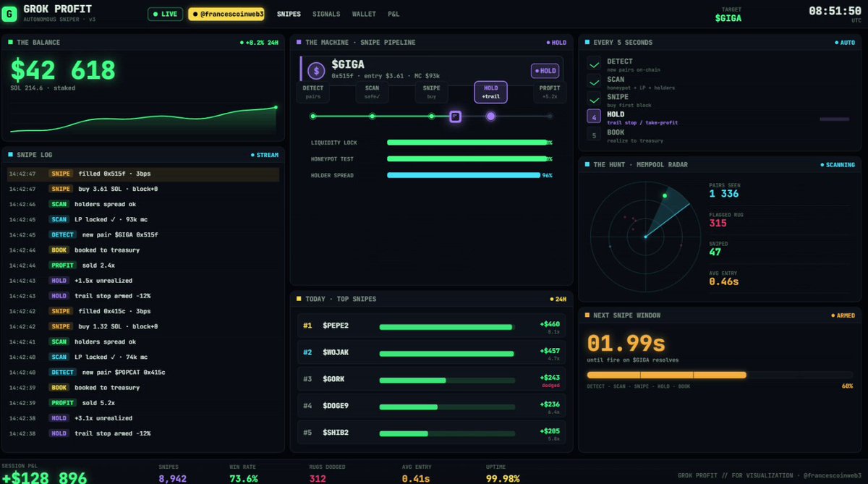Select the step 5 BOOK number box
Image resolution: width=868 pixels, height=484 pixels.
(595, 135)
